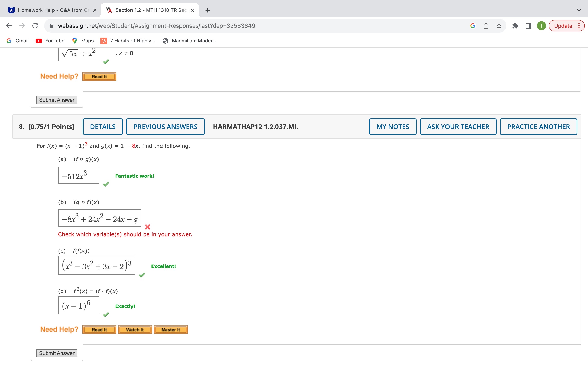Click the share page icon
The image size is (588, 367).
486,26
